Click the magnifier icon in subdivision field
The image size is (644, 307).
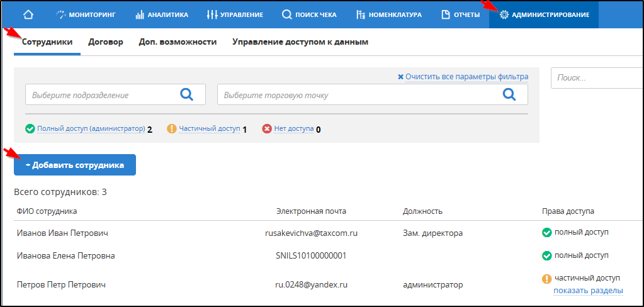[x=186, y=94]
